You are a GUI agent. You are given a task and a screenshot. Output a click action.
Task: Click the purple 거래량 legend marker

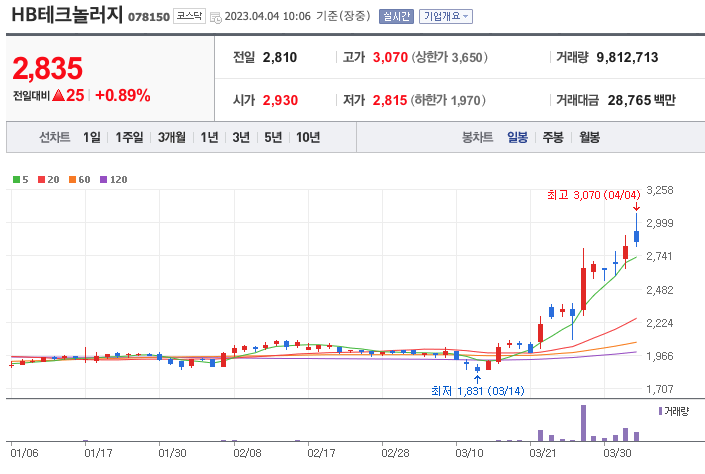tap(660, 411)
